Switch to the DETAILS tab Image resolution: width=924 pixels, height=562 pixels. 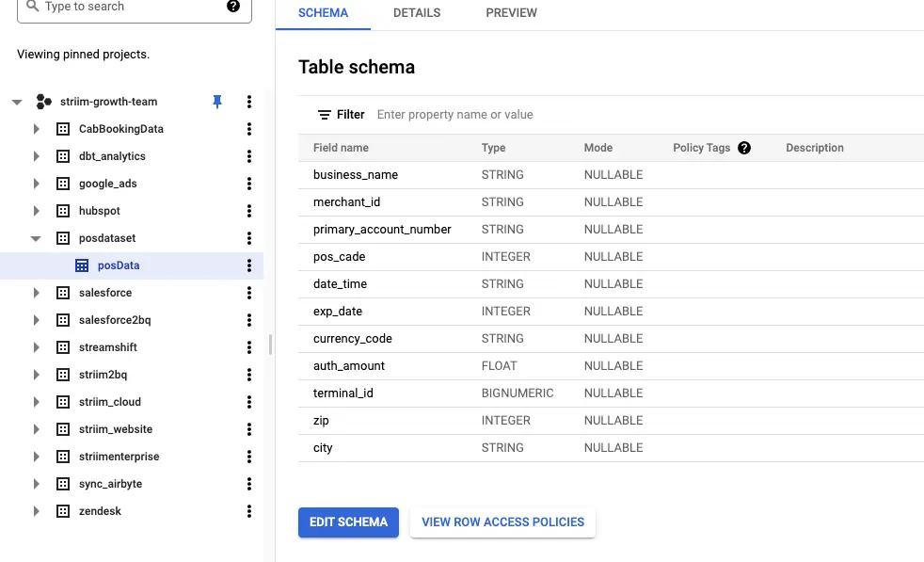(x=417, y=13)
